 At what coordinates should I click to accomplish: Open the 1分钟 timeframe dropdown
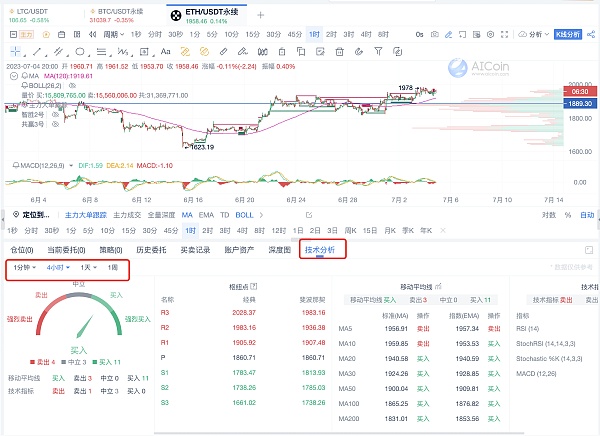pyautogui.click(x=25, y=267)
